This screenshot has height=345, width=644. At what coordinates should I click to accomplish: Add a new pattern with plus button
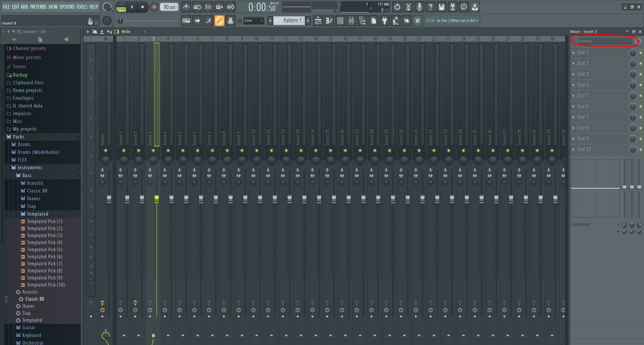pos(308,21)
